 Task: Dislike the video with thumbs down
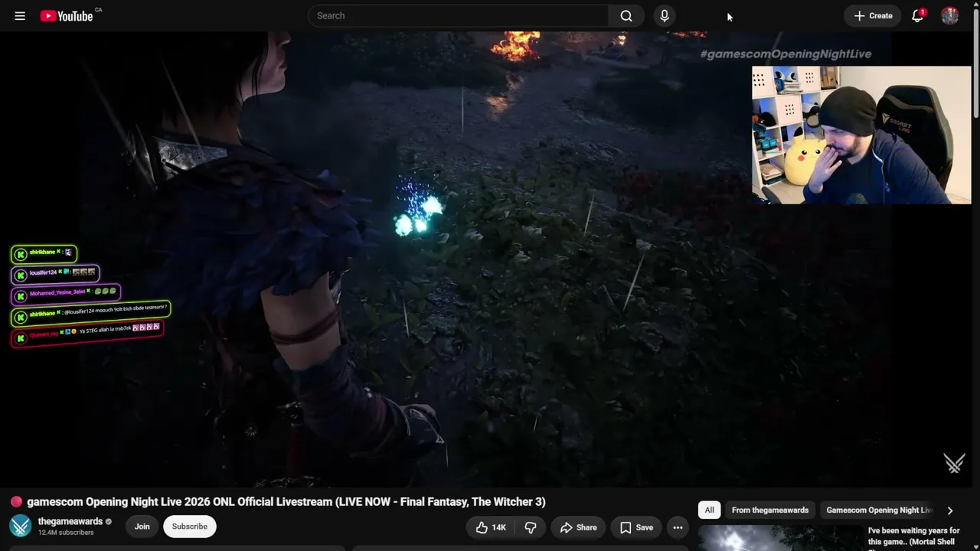[x=531, y=527]
